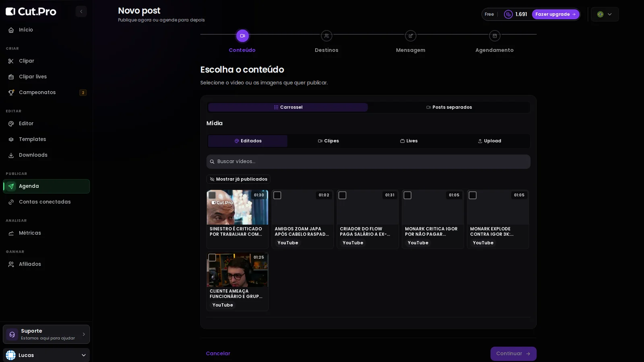Click the YouTube tag on CLIENTE AMEAÇA card
The image size is (644, 362).
click(223, 305)
